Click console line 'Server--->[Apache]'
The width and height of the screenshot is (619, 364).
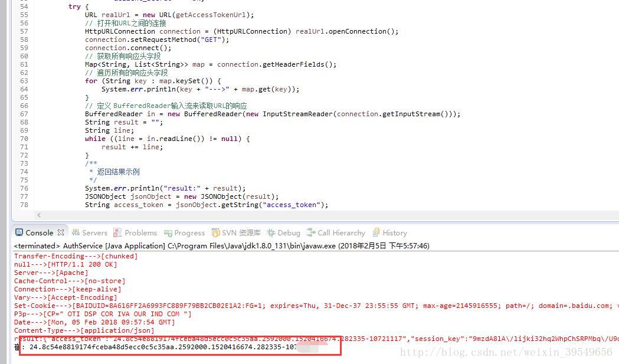(x=51, y=273)
